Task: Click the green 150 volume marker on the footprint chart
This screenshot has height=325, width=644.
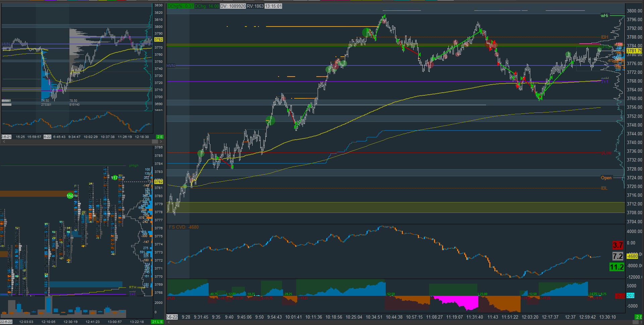Action: coord(70,196)
